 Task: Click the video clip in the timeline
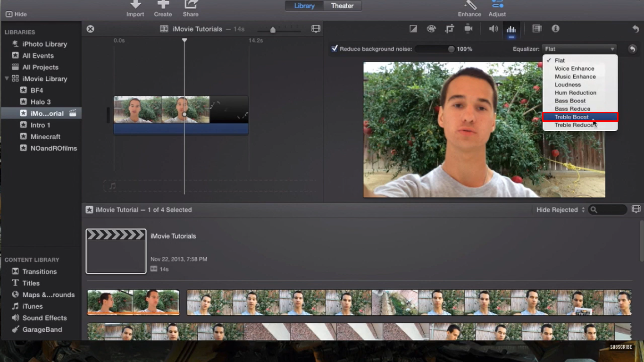[x=181, y=115]
